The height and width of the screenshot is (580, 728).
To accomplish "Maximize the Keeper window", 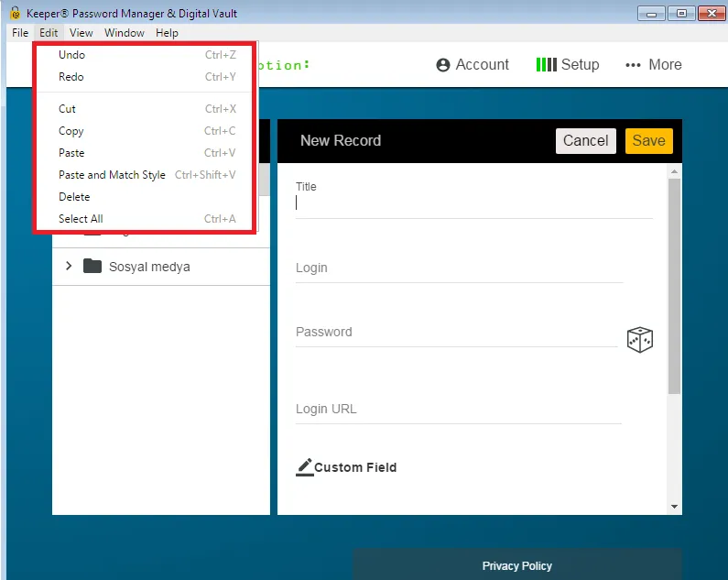I will point(681,14).
